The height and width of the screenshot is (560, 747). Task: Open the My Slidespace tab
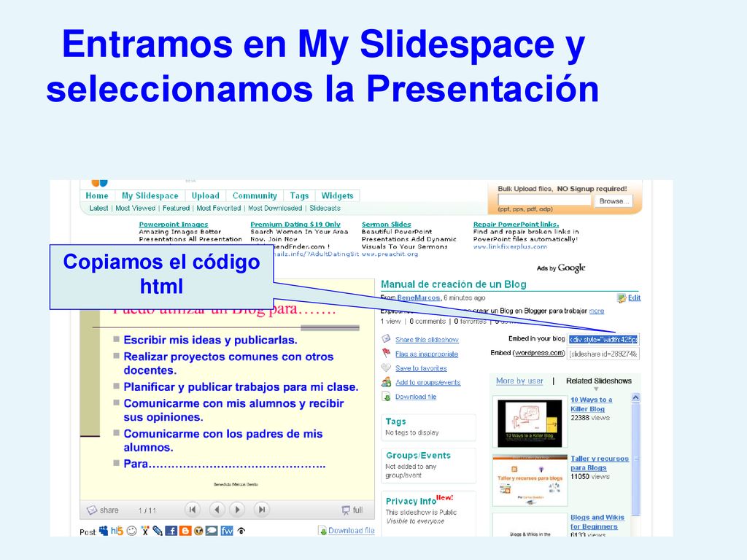[x=150, y=195]
